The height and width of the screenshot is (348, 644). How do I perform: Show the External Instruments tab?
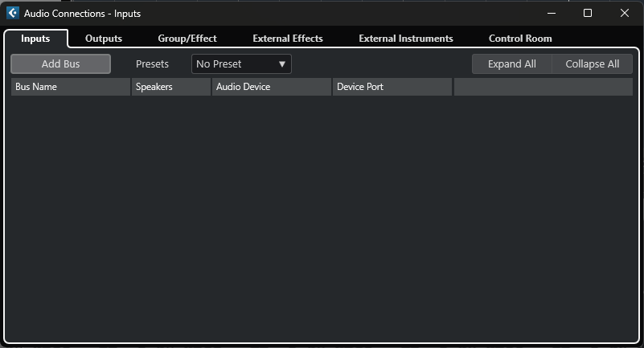(406, 39)
